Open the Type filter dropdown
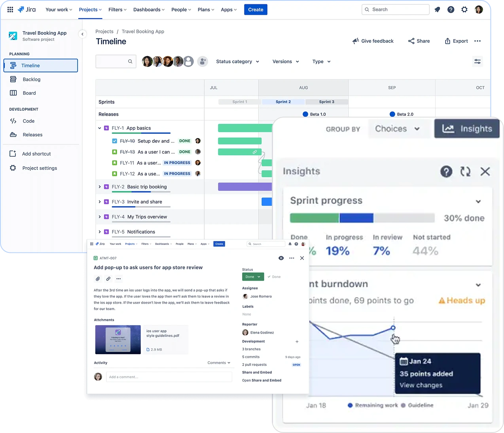This screenshot has width=504, height=433. coord(322,61)
